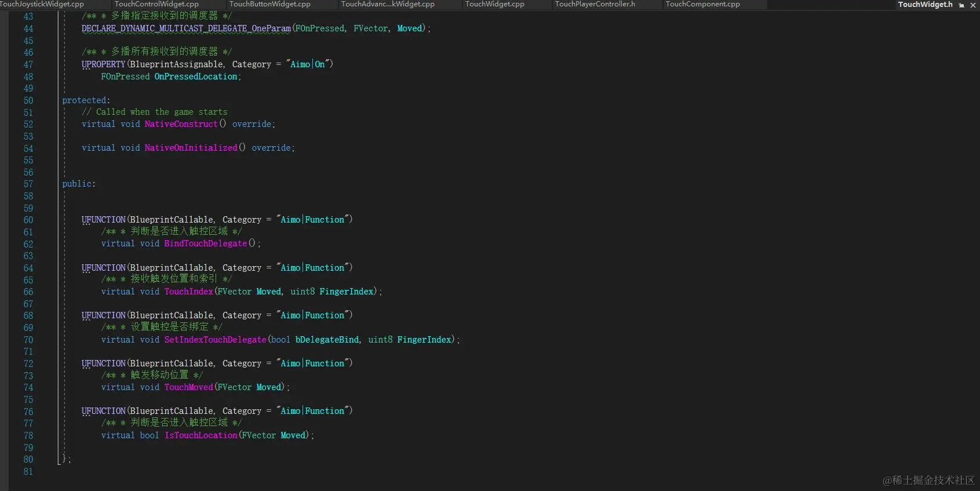
Task: Switch to the TouchWidget.cpp tab
Action: (494, 4)
